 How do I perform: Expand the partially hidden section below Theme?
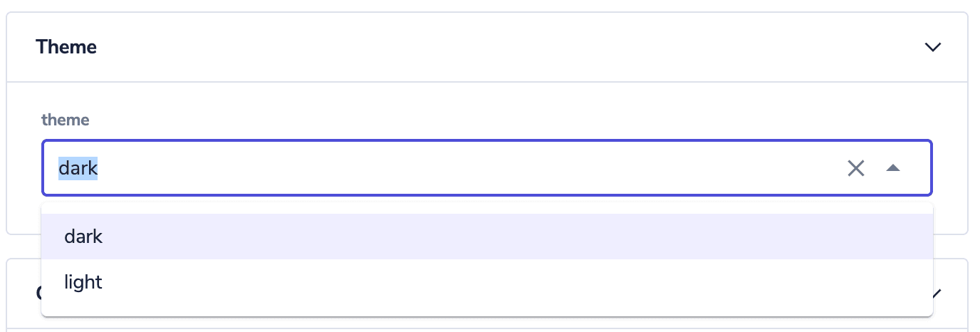(x=938, y=292)
